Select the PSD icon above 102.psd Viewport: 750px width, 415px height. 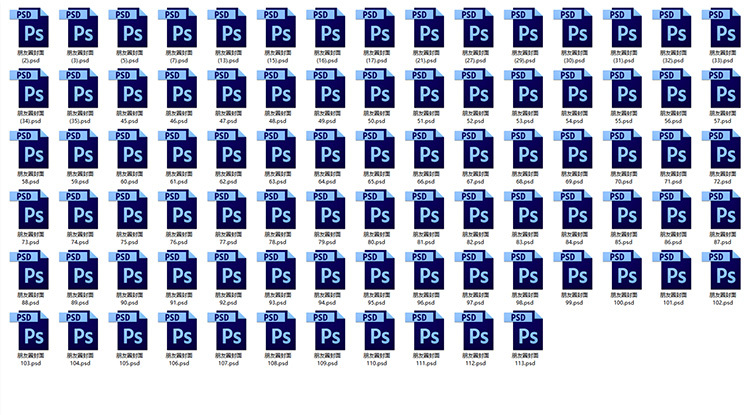pos(722,270)
